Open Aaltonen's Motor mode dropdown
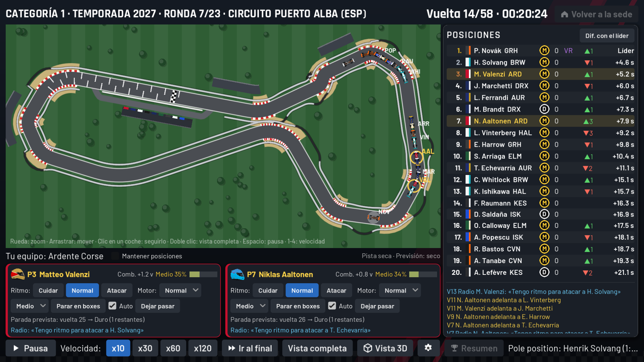This screenshot has width=644, height=362. click(400, 290)
